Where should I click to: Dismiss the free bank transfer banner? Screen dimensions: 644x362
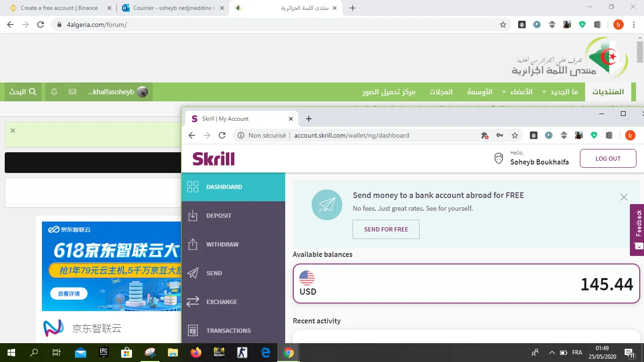pos(624,197)
